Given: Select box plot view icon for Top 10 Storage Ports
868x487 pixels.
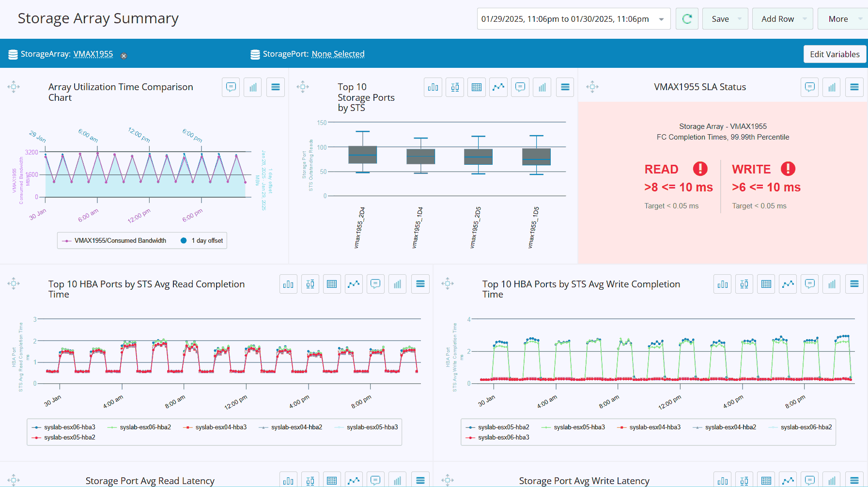Looking at the screenshot, I should click(x=455, y=87).
